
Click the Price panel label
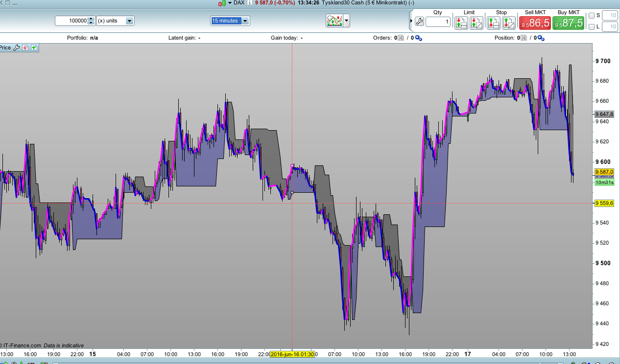click(5, 47)
